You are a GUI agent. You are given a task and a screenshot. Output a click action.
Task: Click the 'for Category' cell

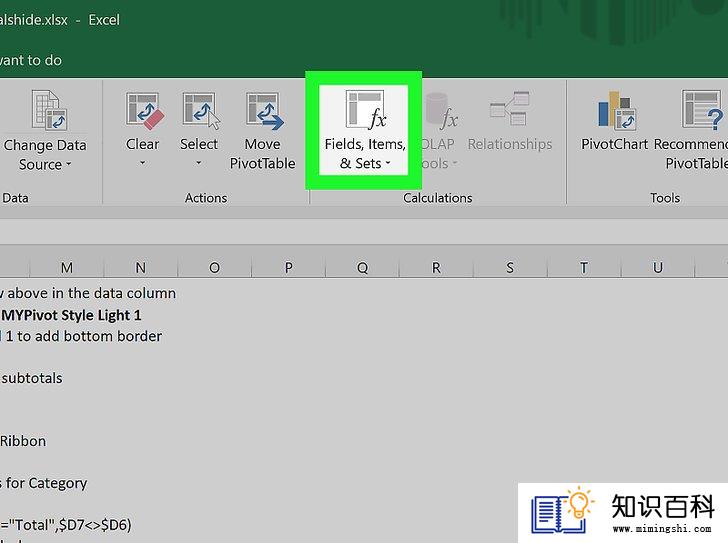(x=44, y=483)
